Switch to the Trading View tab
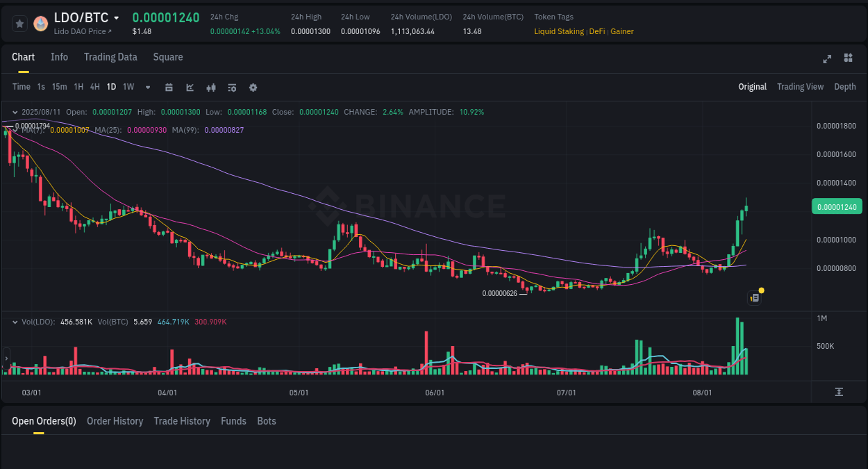Screen dimensions: 868x469 [800, 87]
